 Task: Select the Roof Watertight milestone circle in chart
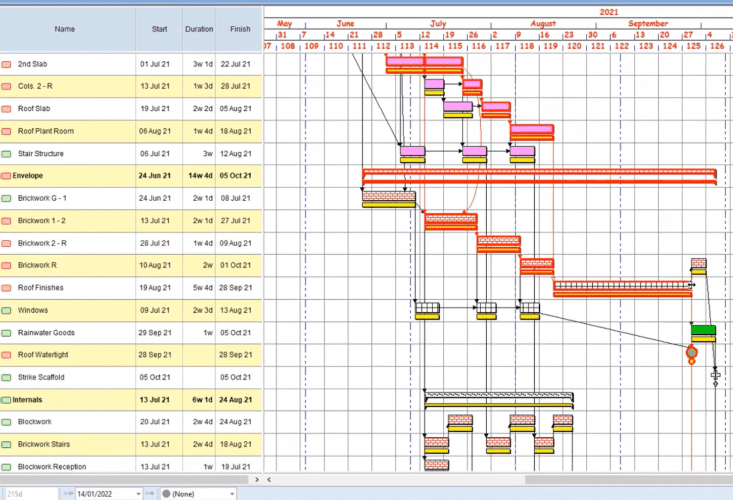pos(691,353)
